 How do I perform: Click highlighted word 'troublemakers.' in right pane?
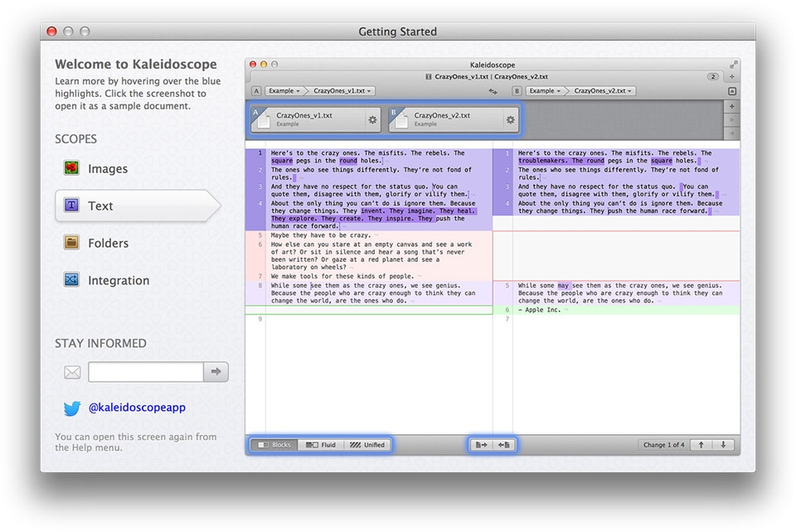(543, 161)
